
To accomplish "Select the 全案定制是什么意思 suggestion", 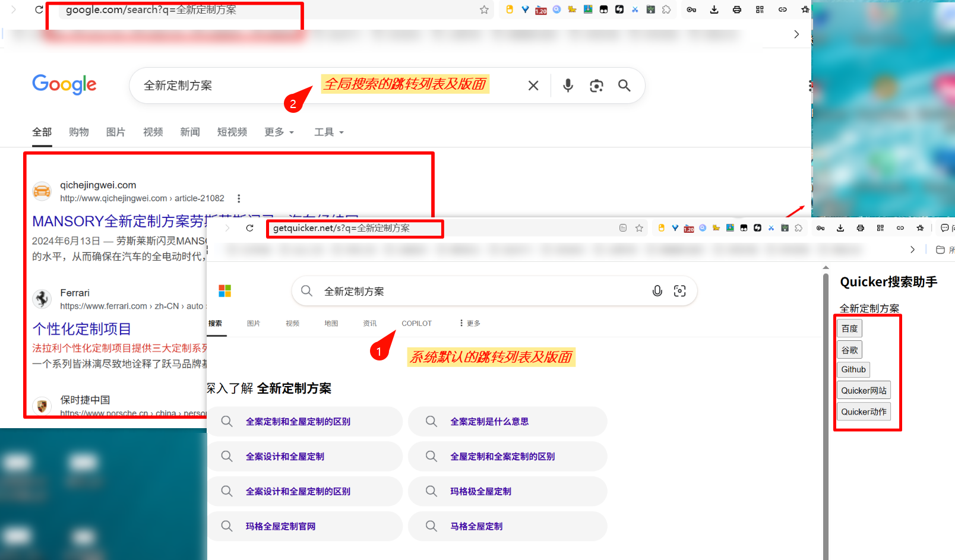I will pyautogui.click(x=489, y=422).
